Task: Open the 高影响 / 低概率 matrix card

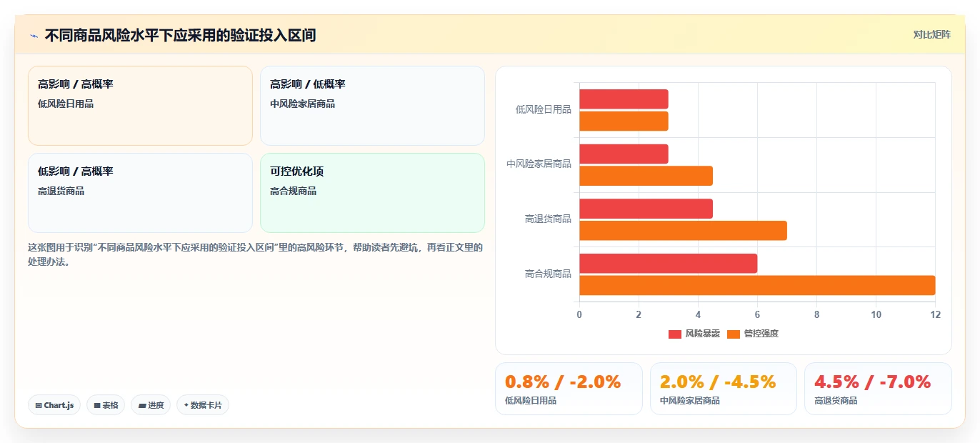Action: point(372,106)
